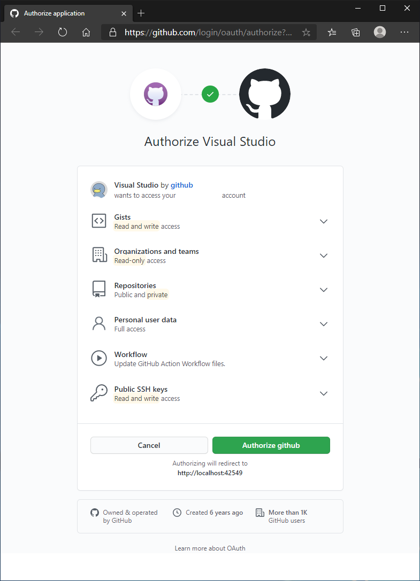420x581 pixels.
Task: Click Organizations and teams title
Action: pos(156,251)
